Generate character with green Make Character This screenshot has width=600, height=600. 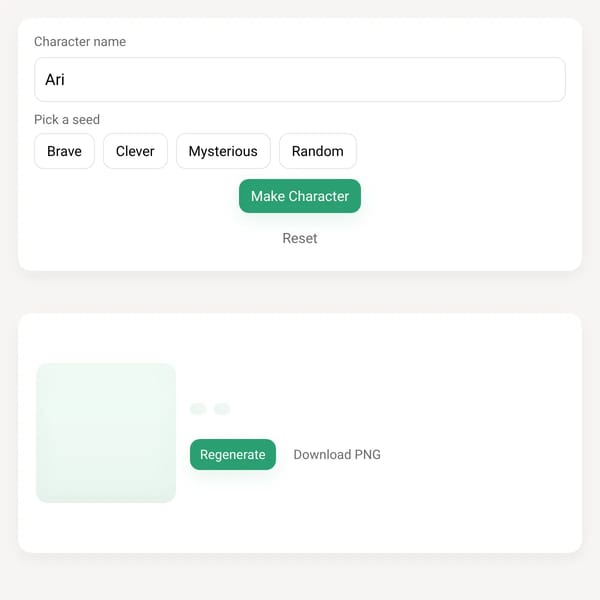(x=300, y=196)
